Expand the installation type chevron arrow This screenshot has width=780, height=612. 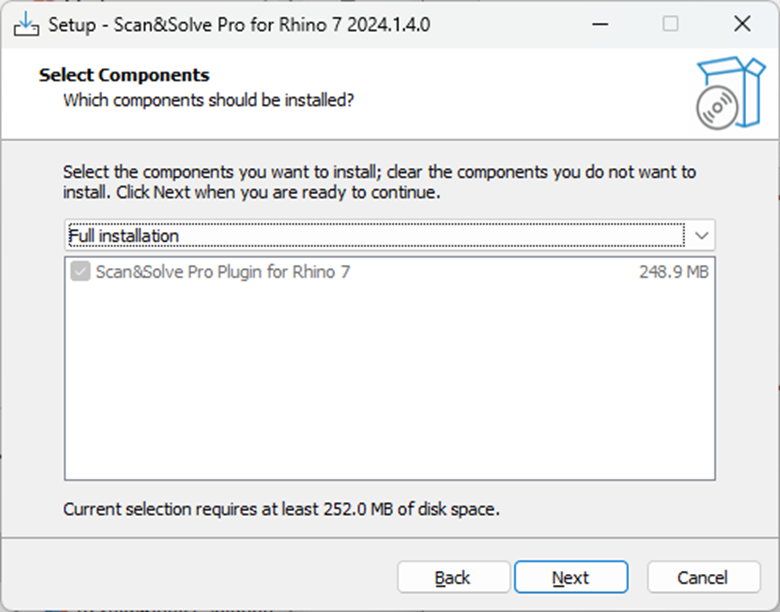click(x=701, y=235)
